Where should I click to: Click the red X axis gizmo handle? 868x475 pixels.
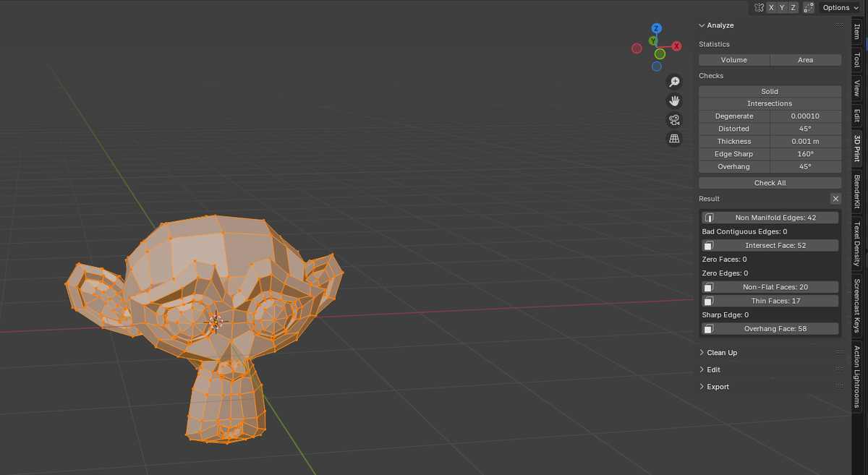point(677,46)
